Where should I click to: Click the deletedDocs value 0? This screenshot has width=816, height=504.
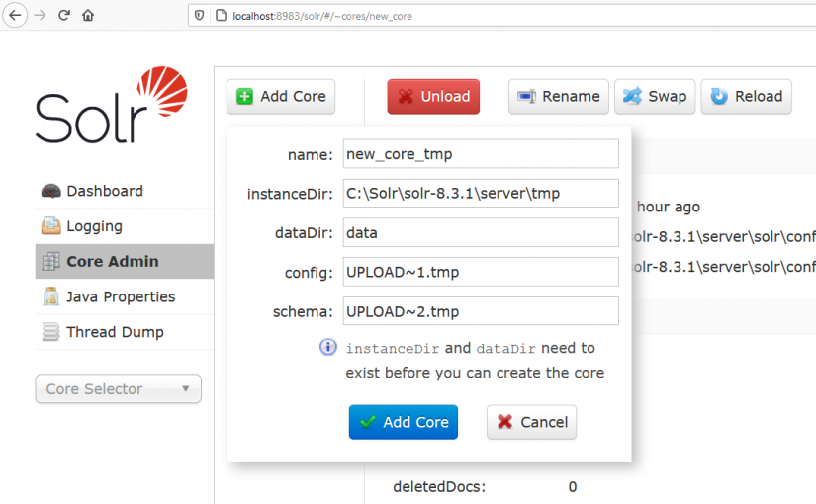(x=573, y=487)
